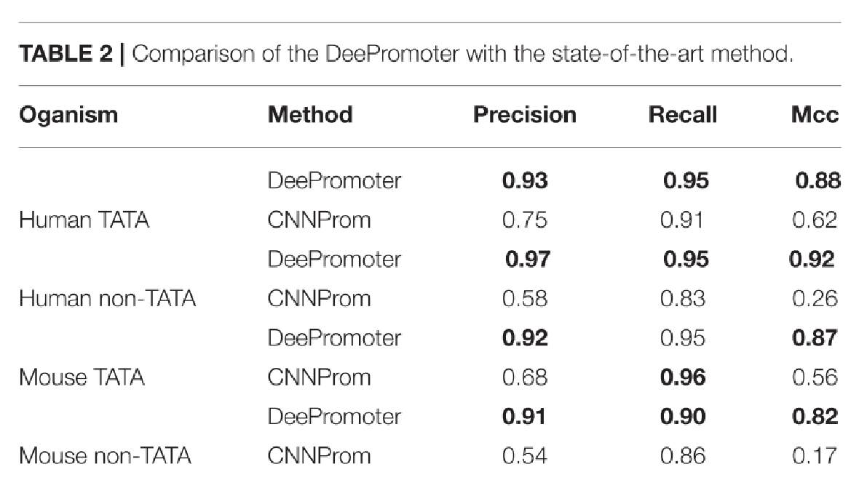Select the Mcc column header
867x504 pixels.
(815, 114)
